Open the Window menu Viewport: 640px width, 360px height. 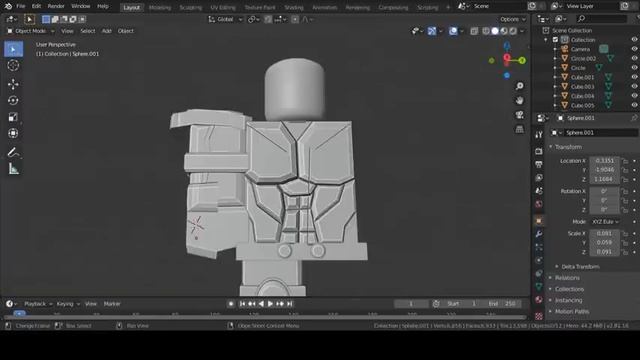click(80, 7)
